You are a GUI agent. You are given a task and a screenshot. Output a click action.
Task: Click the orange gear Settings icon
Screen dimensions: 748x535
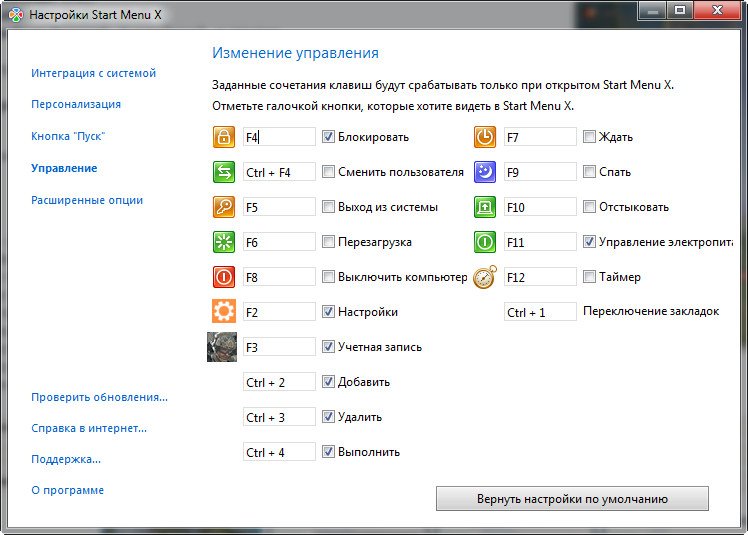click(224, 312)
